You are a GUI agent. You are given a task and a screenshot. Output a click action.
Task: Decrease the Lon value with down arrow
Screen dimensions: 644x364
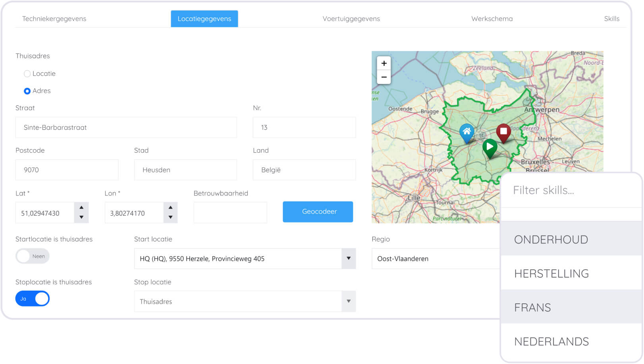(170, 217)
